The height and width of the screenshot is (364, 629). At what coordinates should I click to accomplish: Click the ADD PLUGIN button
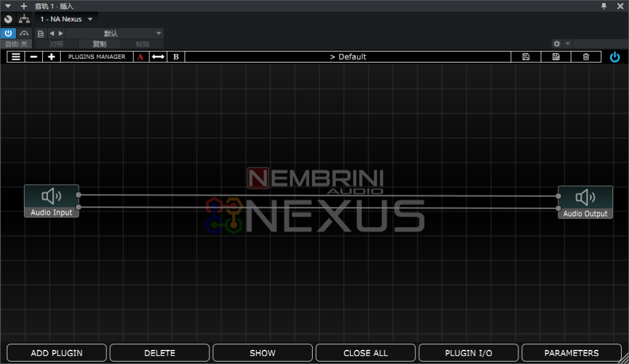[57, 353]
